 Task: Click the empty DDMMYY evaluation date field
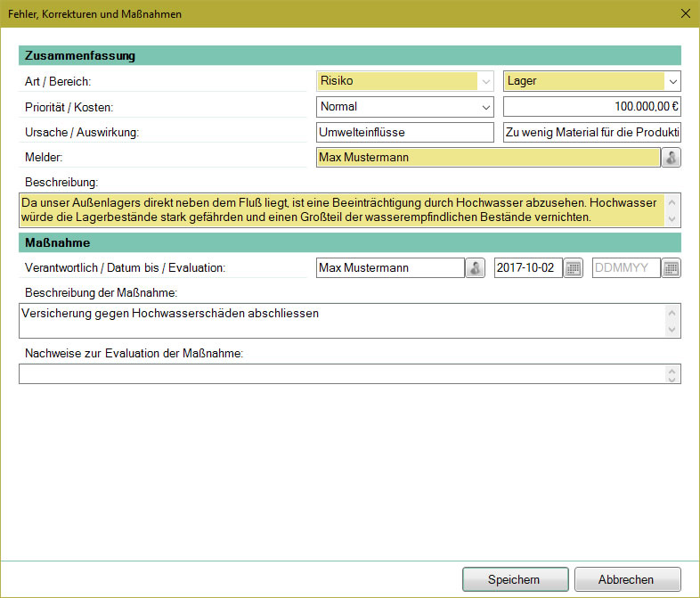pyautogui.click(x=626, y=268)
